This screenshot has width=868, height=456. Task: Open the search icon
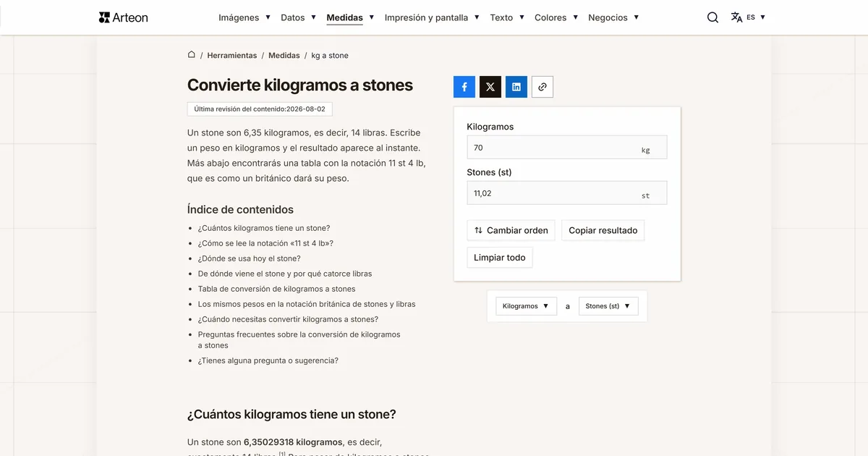[712, 17]
